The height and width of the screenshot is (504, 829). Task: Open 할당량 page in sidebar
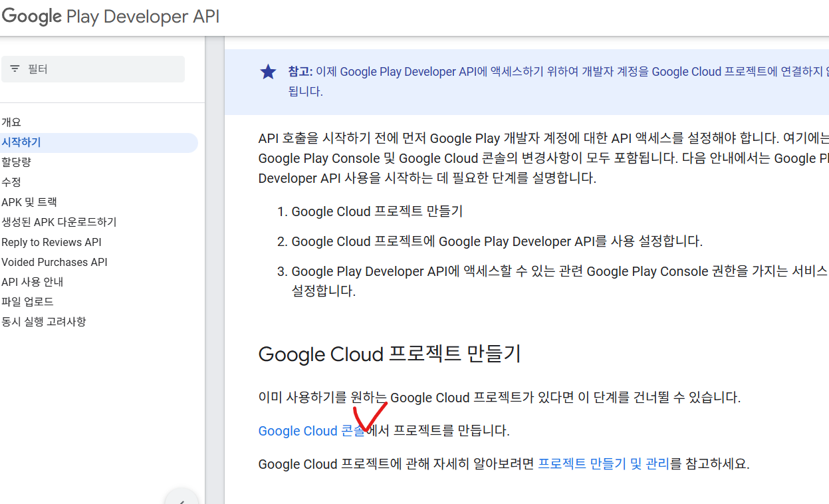(x=16, y=162)
